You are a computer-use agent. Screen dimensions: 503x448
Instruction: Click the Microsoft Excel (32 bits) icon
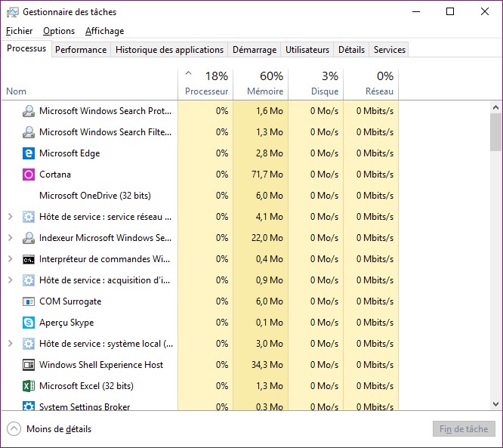coord(29,386)
